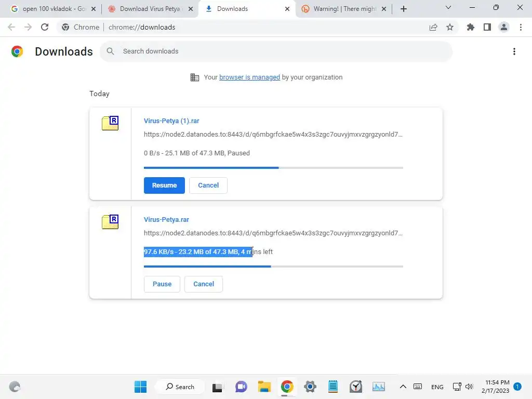Close the 'Warning!' tab

(384, 9)
